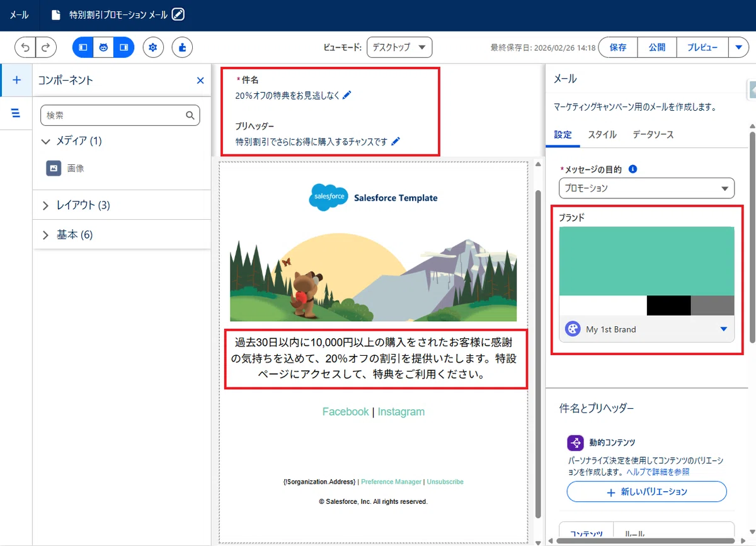This screenshot has width=756, height=546.
Task: Open the structure list sidebar tab
Action: (x=16, y=113)
